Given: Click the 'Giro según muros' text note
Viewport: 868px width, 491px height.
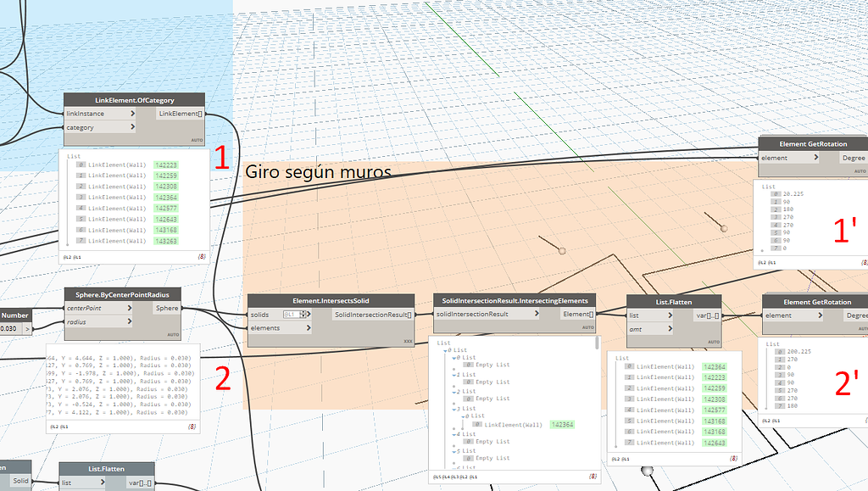Looking at the screenshot, I should (x=316, y=171).
